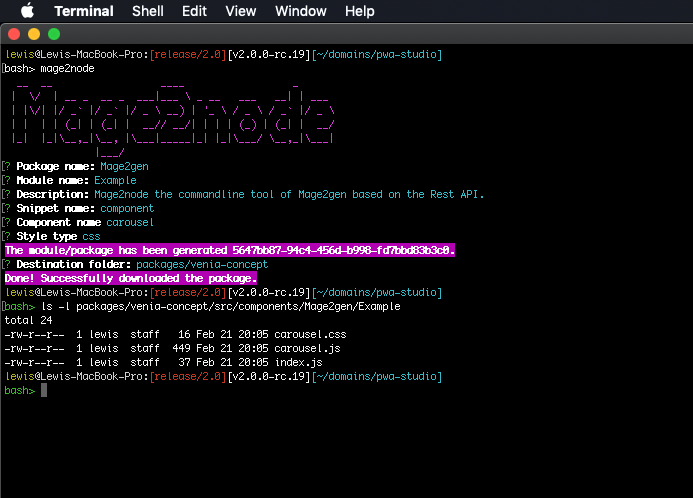Open the Apple menu
This screenshot has width=693, height=498.
click(x=27, y=11)
